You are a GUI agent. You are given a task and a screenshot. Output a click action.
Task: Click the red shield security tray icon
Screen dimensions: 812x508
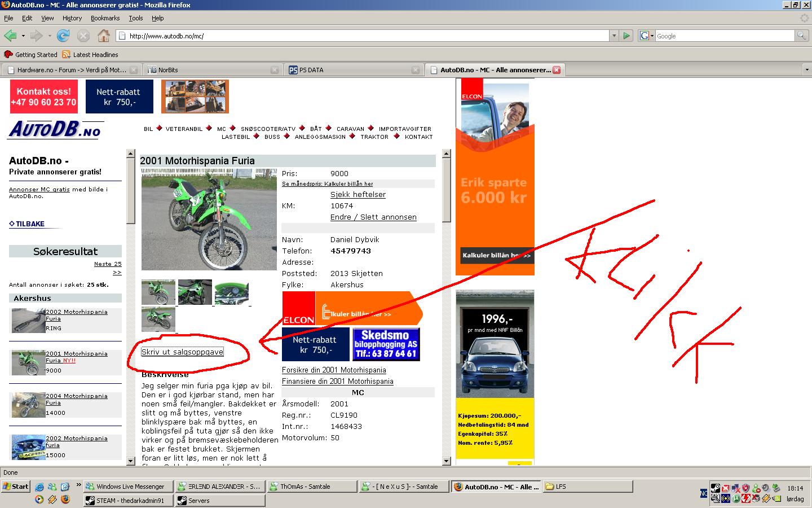pos(745,488)
